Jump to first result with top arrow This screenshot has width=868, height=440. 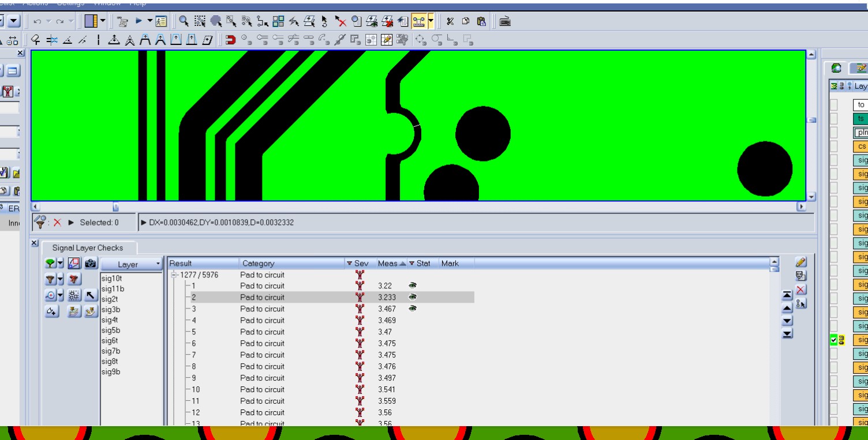787,295
